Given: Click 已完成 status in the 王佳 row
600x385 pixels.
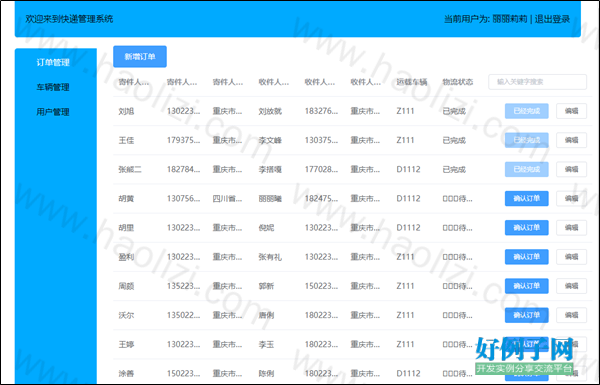Looking at the screenshot, I should click(x=454, y=140).
